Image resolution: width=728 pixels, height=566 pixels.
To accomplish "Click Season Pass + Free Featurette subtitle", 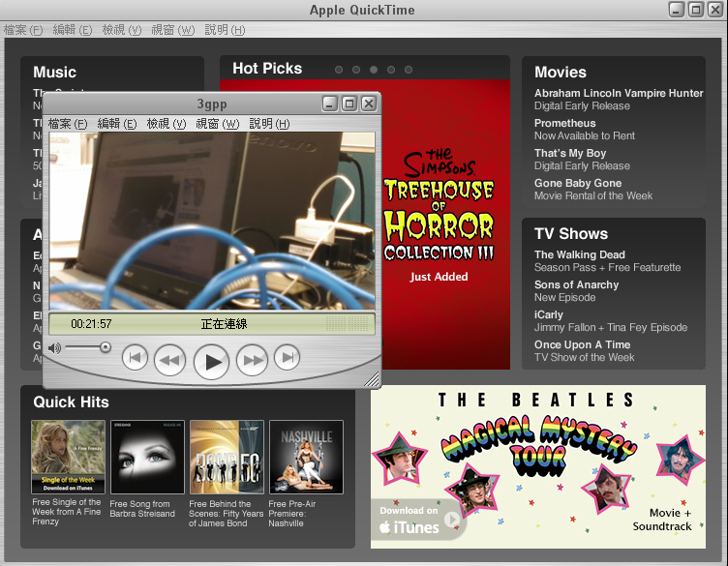I will coord(607,268).
